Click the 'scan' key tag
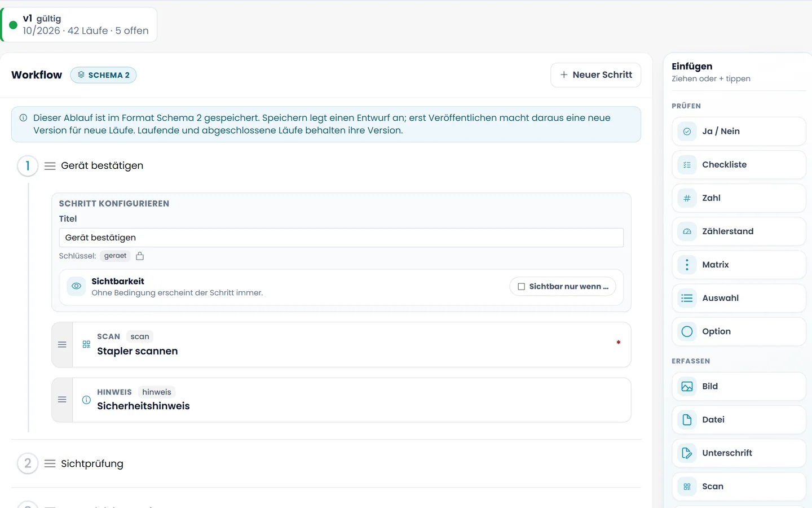This screenshot has height=508, width=812. [140, 336]
